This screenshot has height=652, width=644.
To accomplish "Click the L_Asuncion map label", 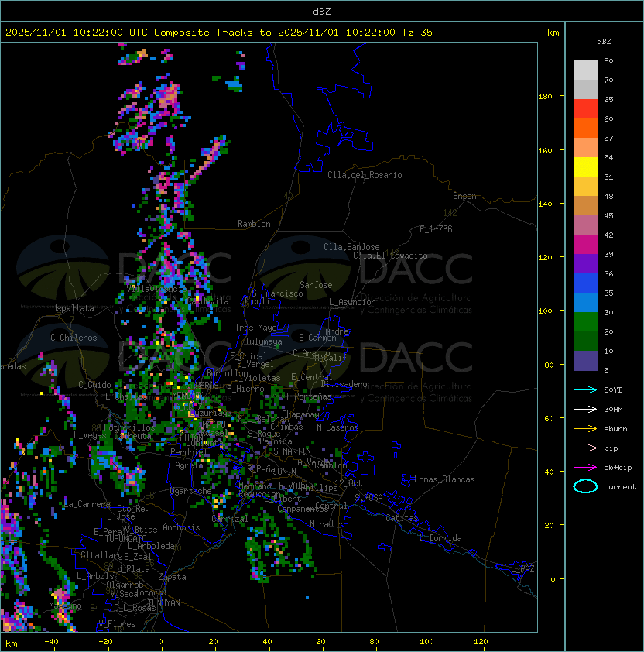I will [352, 302].
